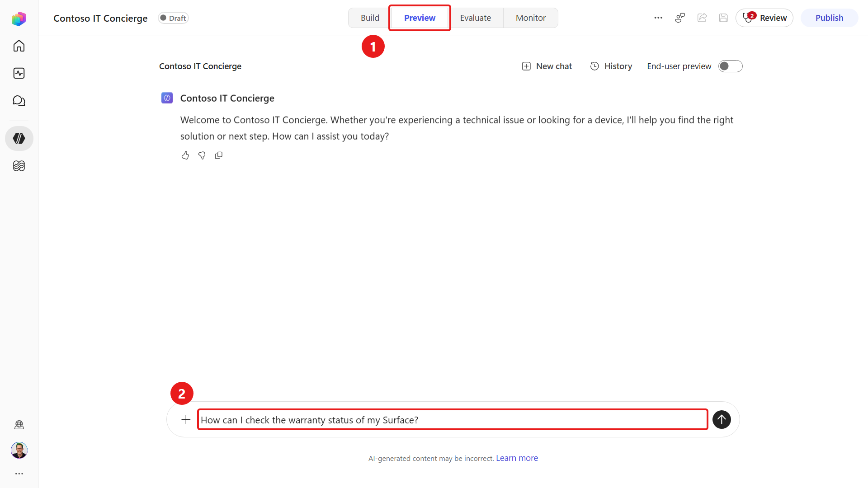
Task: Open the chat bubbles sidebar icon
Action: (19, 101)
